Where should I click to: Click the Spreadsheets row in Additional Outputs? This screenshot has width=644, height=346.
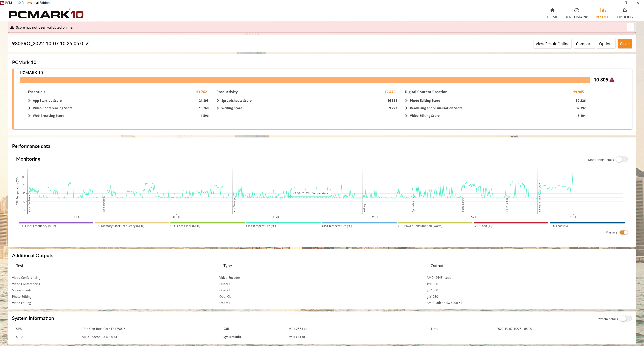click(322, 290)
